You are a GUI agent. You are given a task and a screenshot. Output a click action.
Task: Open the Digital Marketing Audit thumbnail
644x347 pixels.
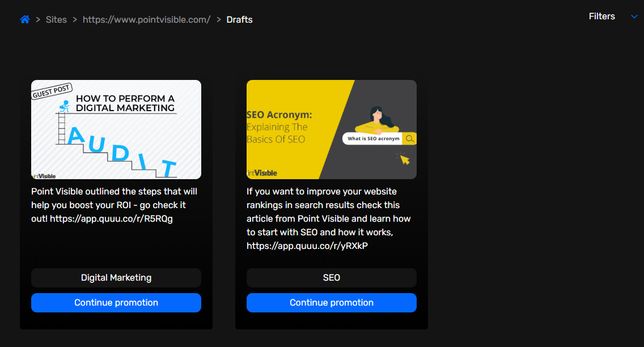[x=116, y=129]
